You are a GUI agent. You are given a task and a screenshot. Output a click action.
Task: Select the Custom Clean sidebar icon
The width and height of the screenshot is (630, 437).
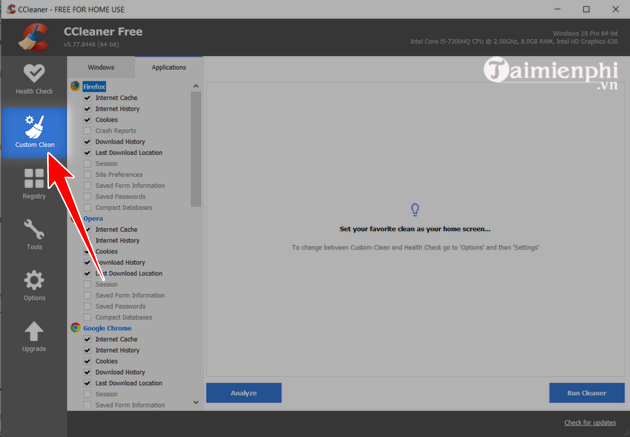[x=34, y=132]
